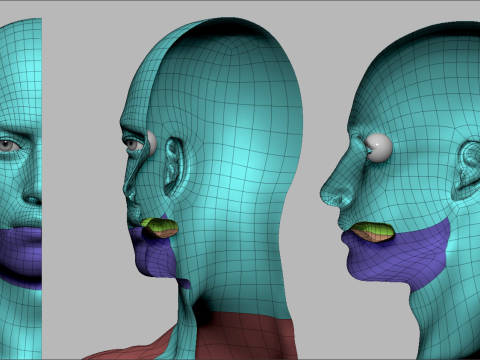Select the ear of the right profile head

coord(467,170)
